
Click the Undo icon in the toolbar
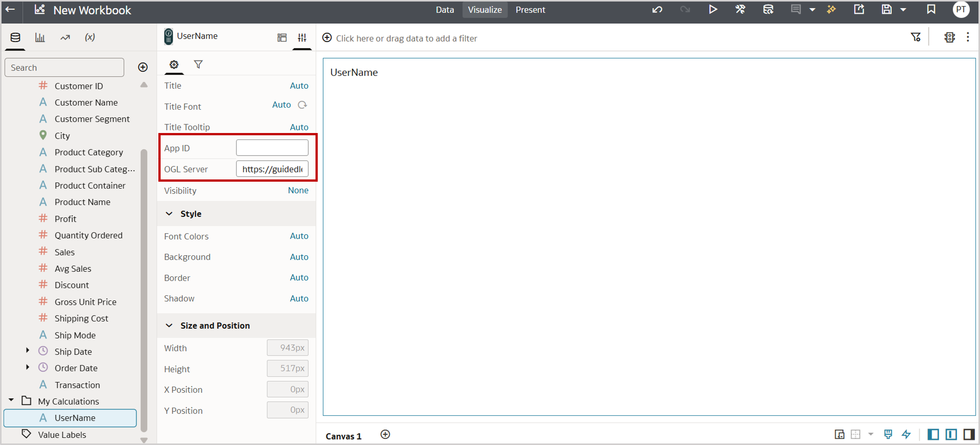click(x=657, y=9)
